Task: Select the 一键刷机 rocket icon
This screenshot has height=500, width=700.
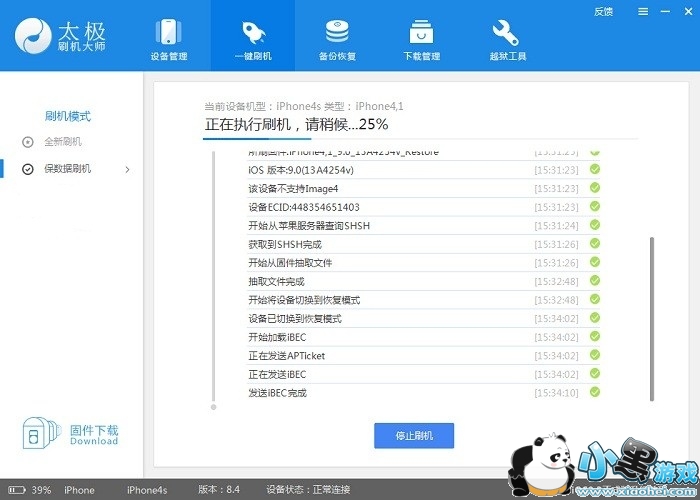Action: [x=253, y=32]
